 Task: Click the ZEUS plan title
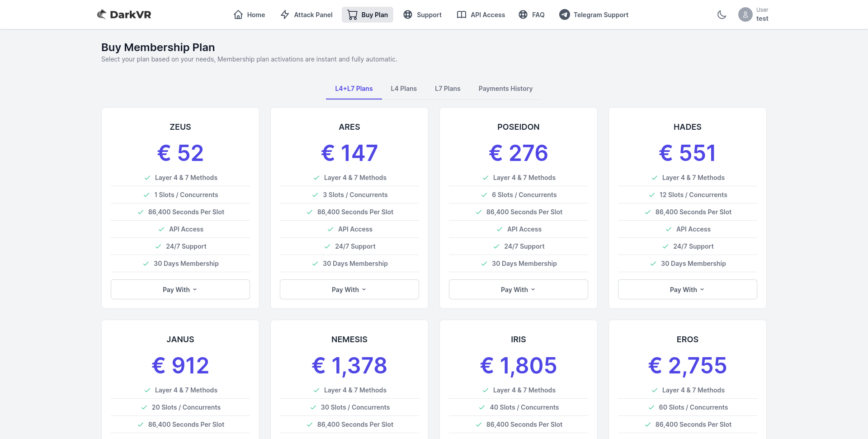pos(180,127)
